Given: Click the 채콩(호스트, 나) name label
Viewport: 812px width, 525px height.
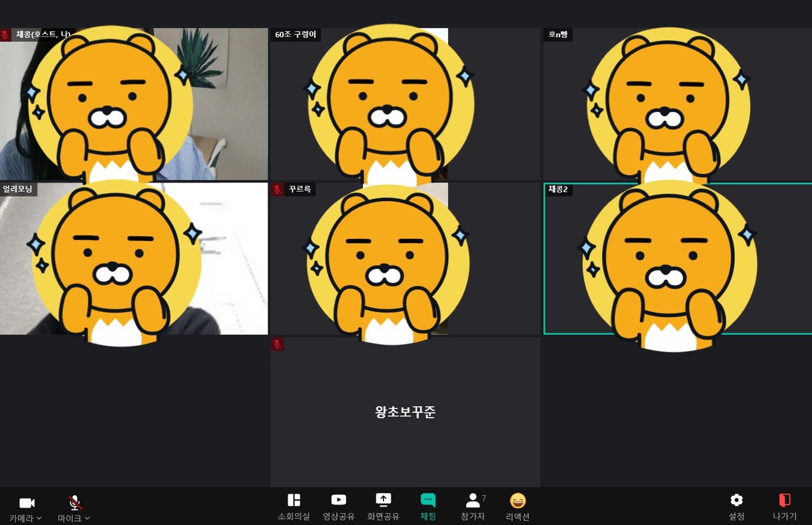Looking at the screenshot, I should tap(43, 34).
